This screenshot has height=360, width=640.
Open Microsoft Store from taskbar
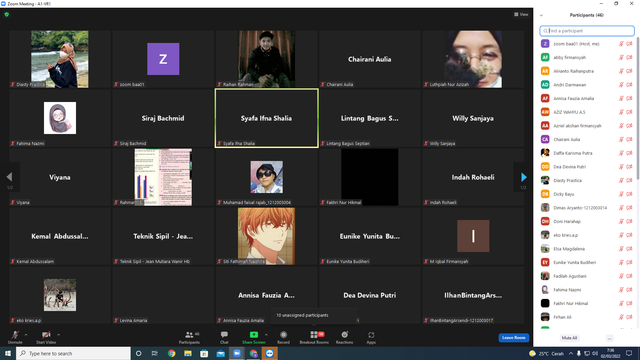[204, 353]
